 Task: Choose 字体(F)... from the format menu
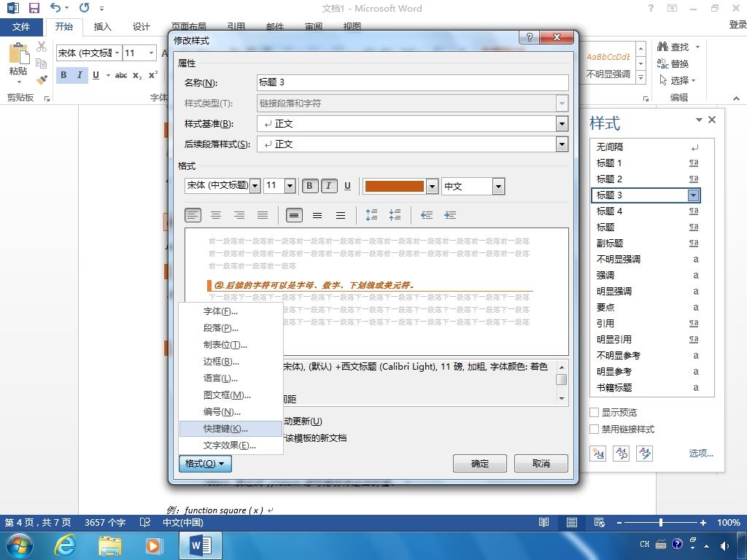tap(231, 311)
